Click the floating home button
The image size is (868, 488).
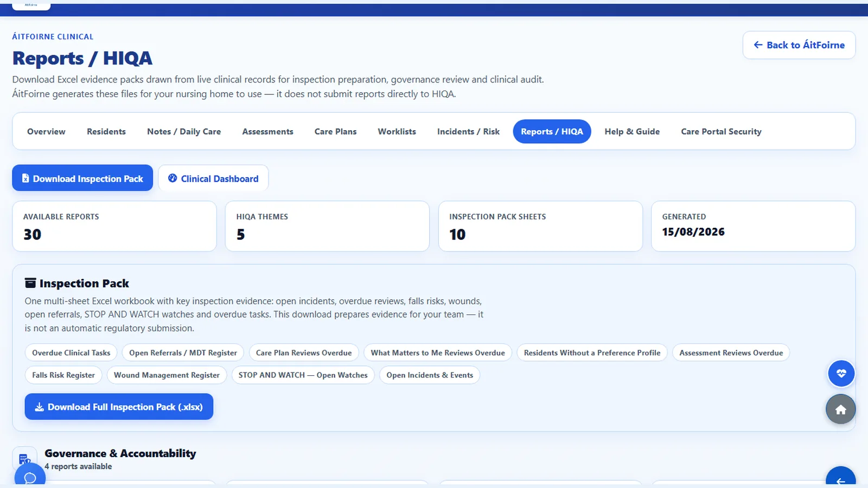841,409
